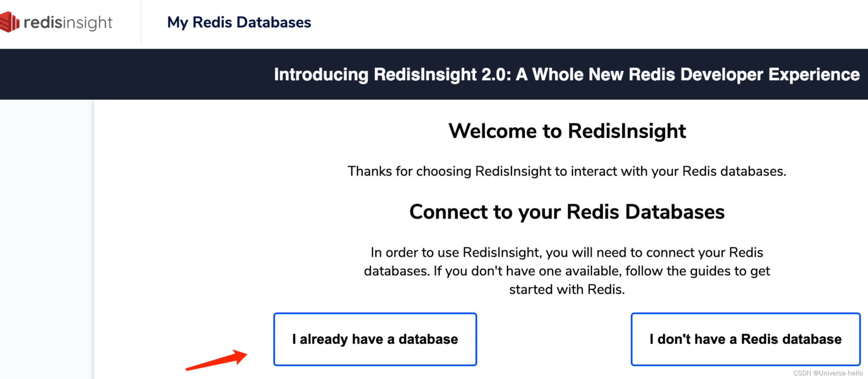Image resolution: width=868 pixels, height=379 pixels.
Task: Select the redisinsight wordmark in the header
Action: click(67, 22)
